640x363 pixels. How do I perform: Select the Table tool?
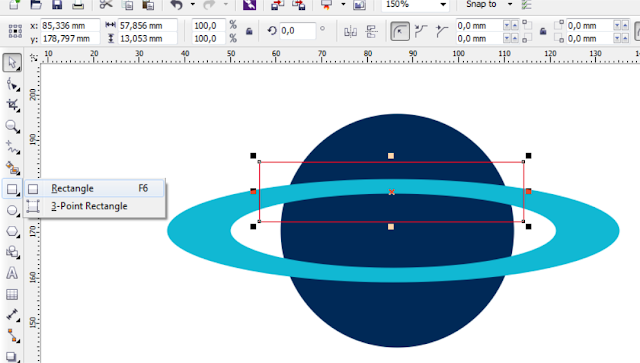[12, 294]
